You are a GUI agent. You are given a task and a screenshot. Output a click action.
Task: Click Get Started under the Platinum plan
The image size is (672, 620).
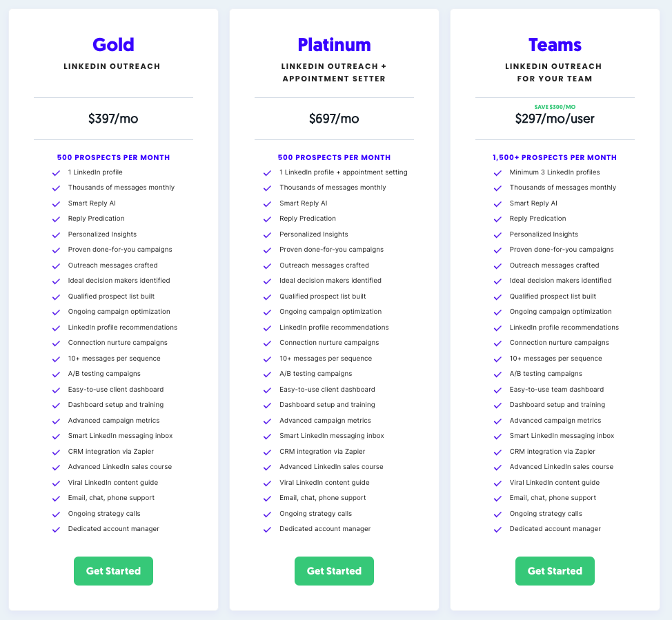pos(334,571)
